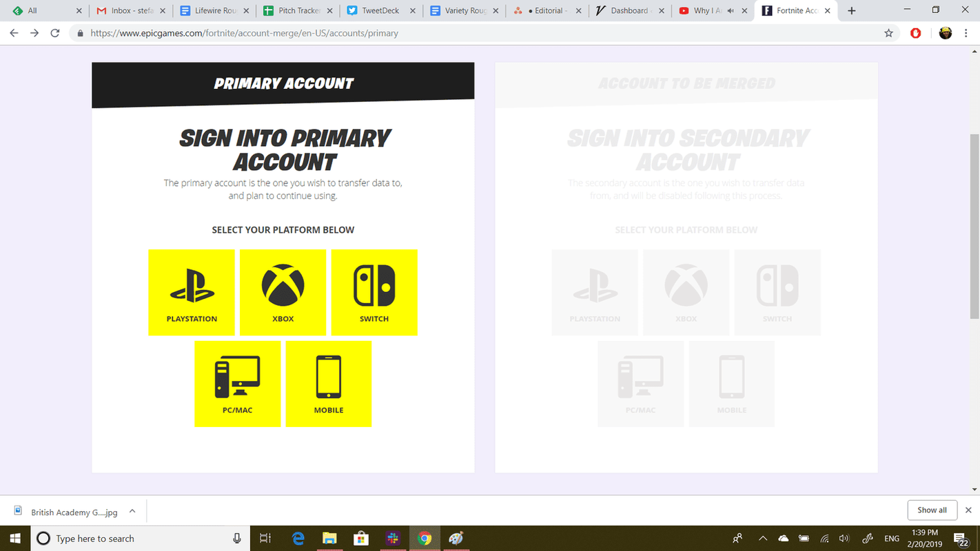Switch the ENG input language
The image size is (980, 551).
[892, 539]
